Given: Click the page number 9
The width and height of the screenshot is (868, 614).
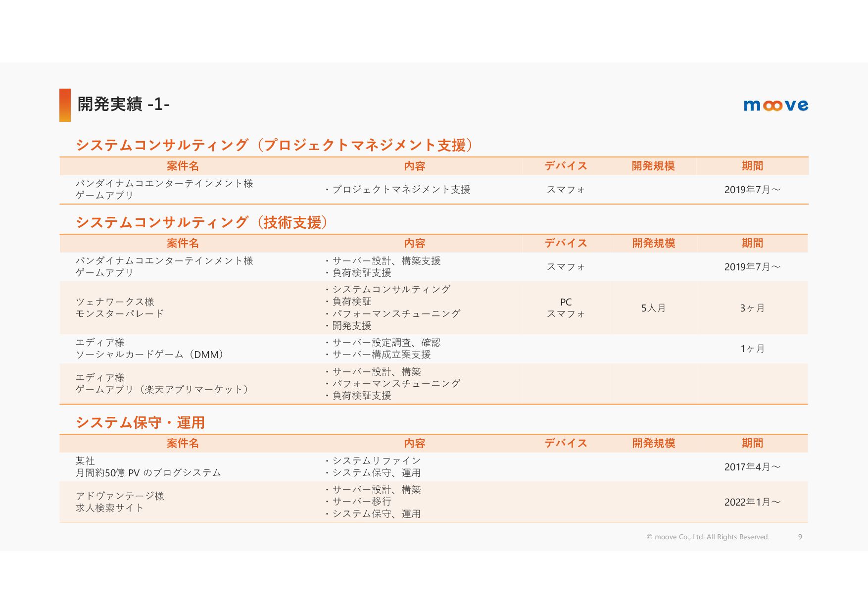Looking at the screenshot, I should click(x=800, y=537).
